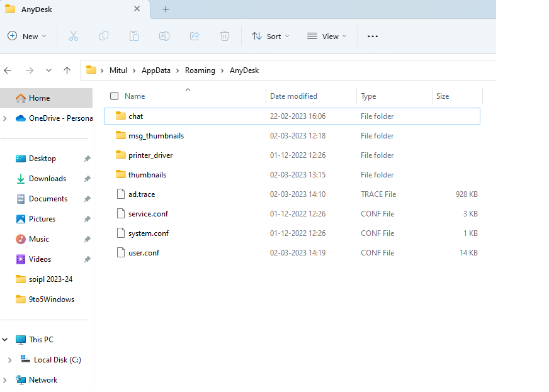
Task: Click the Cut scissors icon
Action: click(x=74, y=36)
